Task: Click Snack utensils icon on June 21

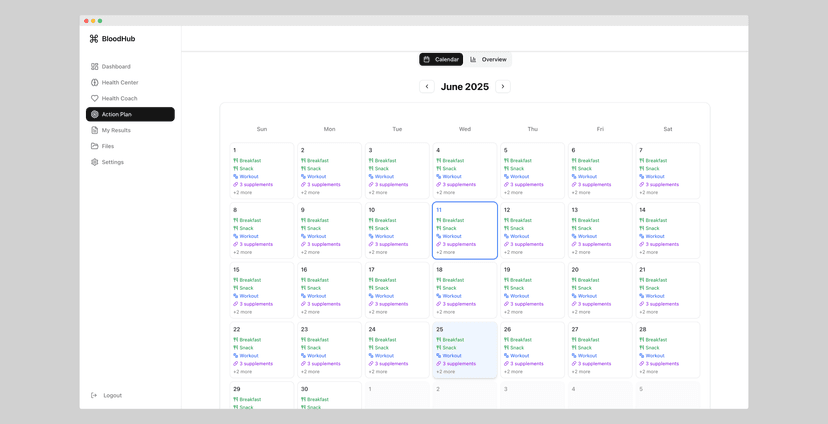Action: (x=642, y=288)
